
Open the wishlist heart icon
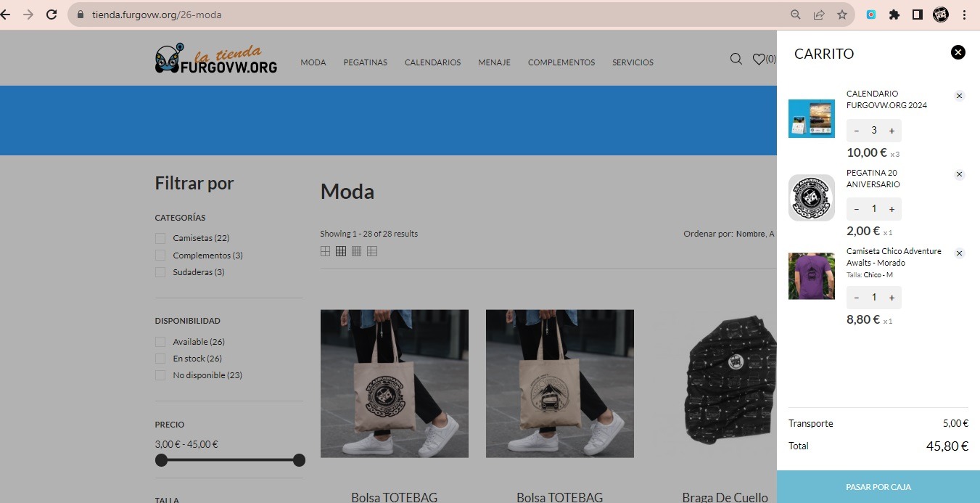tap(759, 60)
